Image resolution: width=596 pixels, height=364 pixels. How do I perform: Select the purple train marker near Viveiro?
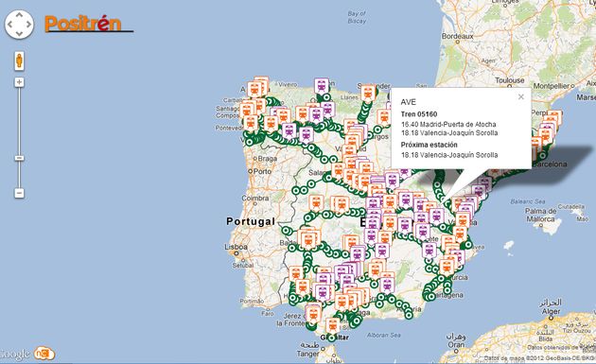[322, 87]
